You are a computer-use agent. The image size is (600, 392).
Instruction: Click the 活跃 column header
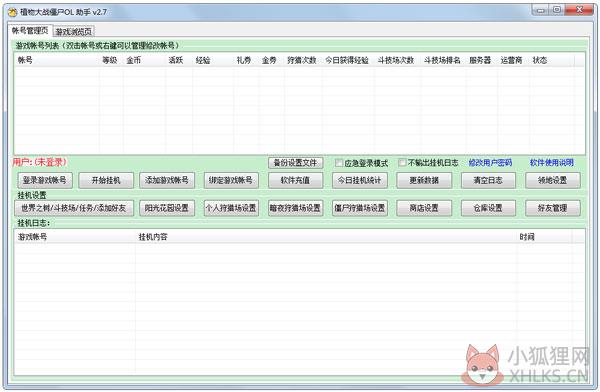(x=179, y=60)
